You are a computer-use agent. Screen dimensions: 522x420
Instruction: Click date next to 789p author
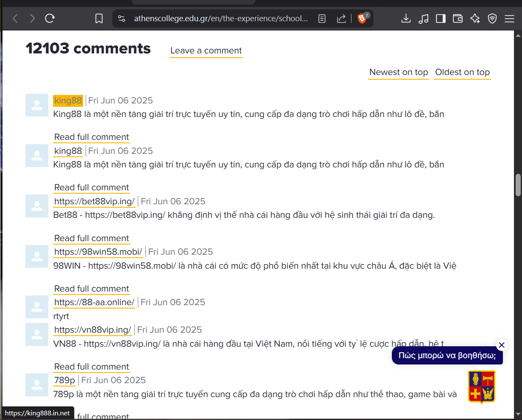tap(114, 380)
